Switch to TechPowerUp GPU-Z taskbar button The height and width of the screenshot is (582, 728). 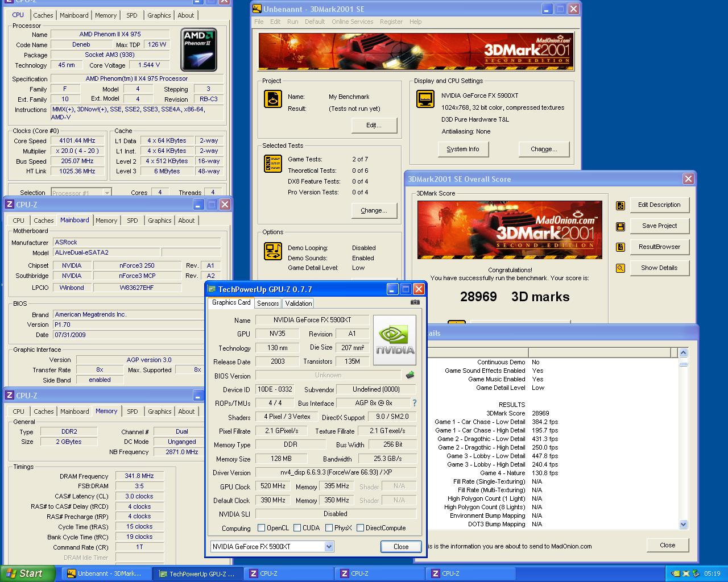tap(199, 573)
